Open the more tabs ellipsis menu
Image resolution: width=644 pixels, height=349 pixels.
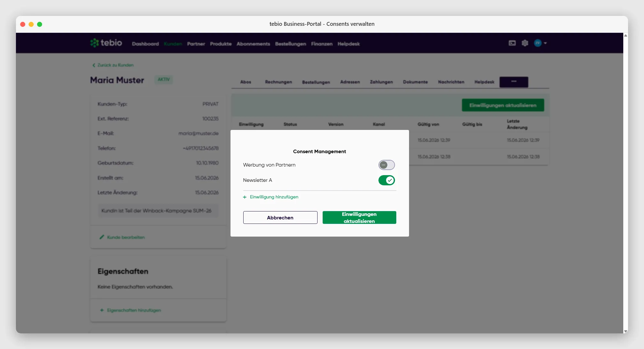[x=514, y=82]
